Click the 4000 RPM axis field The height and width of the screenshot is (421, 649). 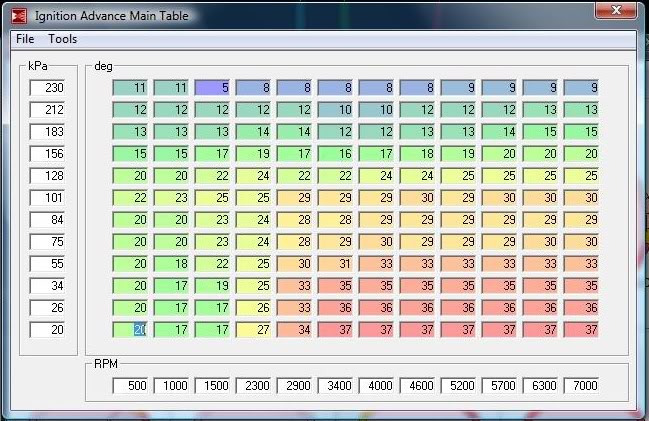376,385
